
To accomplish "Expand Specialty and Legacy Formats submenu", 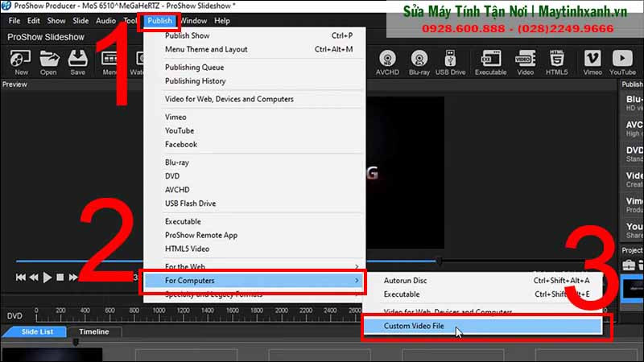I will point(254,294).
